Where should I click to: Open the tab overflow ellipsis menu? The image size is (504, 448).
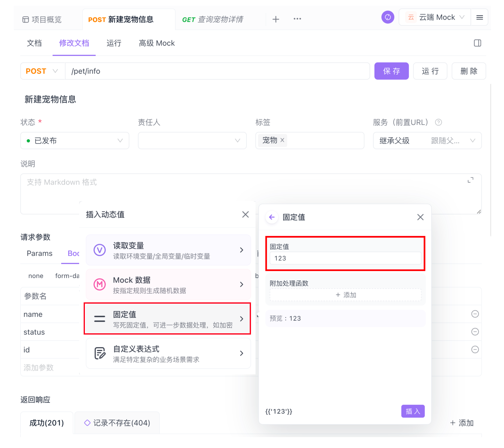click(x=297, y=19)
